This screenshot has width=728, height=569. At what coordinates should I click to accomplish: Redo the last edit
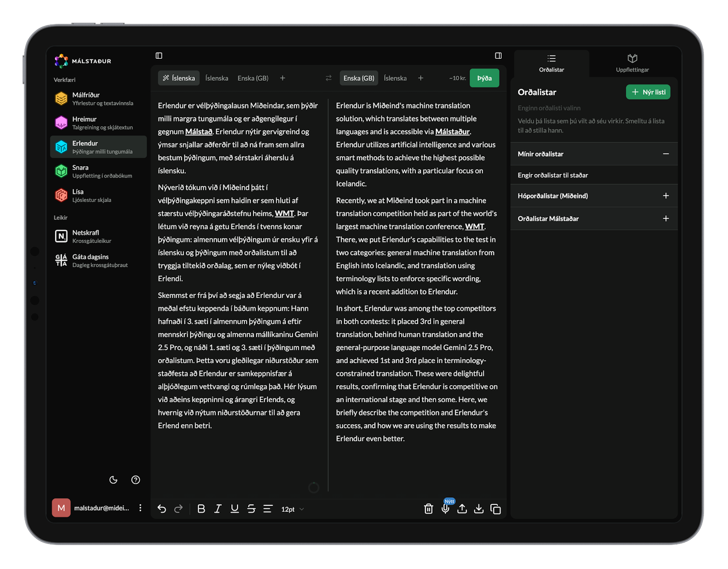pyautogui.click(x=179, y=509)
